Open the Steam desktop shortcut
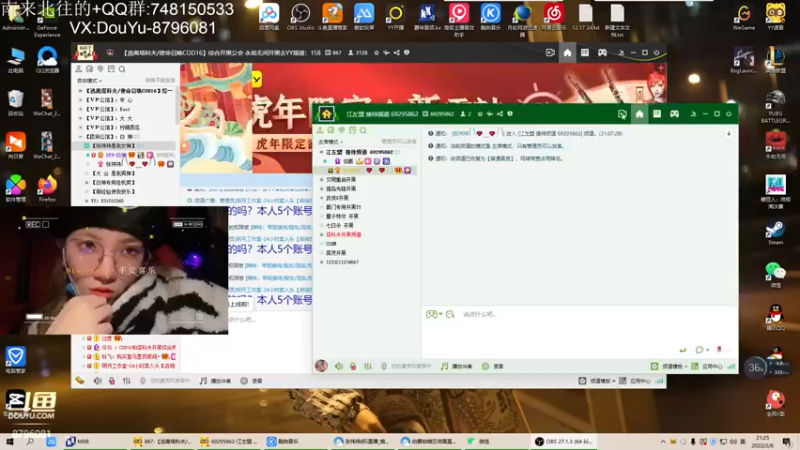The image size is (800, 450). pos(775,233)
